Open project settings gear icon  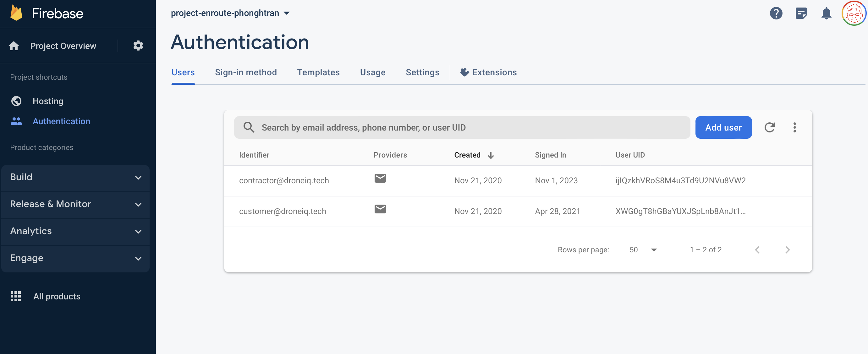tap(138, 46)
